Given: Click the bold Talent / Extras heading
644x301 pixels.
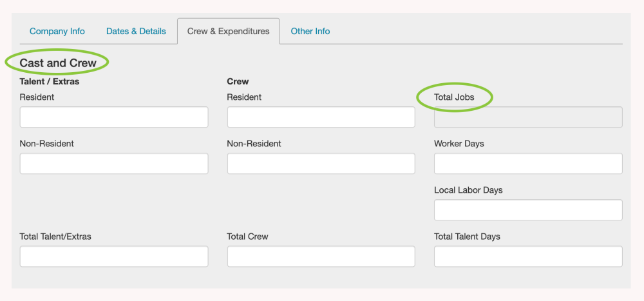Looking at the screenshot, I should [x=50, y=82].
